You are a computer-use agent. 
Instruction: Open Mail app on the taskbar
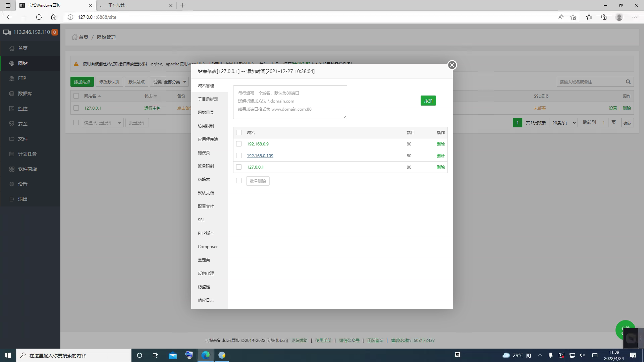(x=172, y=355)
